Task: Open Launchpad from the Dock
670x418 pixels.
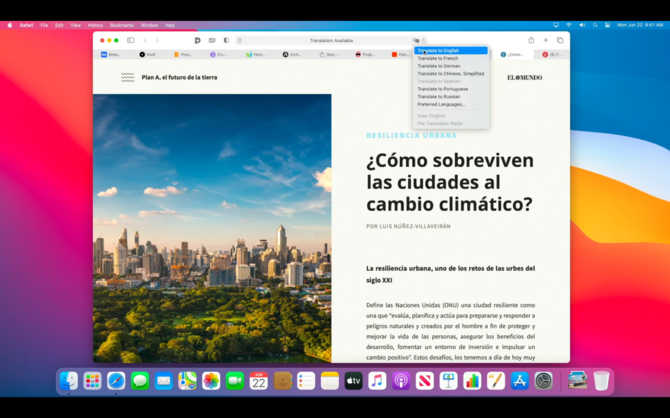Action: tap(92, 381)
